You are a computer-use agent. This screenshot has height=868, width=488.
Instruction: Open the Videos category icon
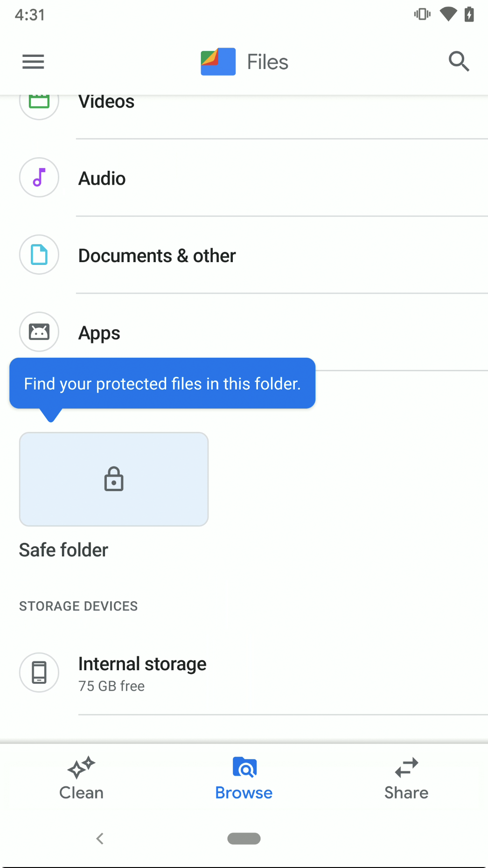point(39,101)
